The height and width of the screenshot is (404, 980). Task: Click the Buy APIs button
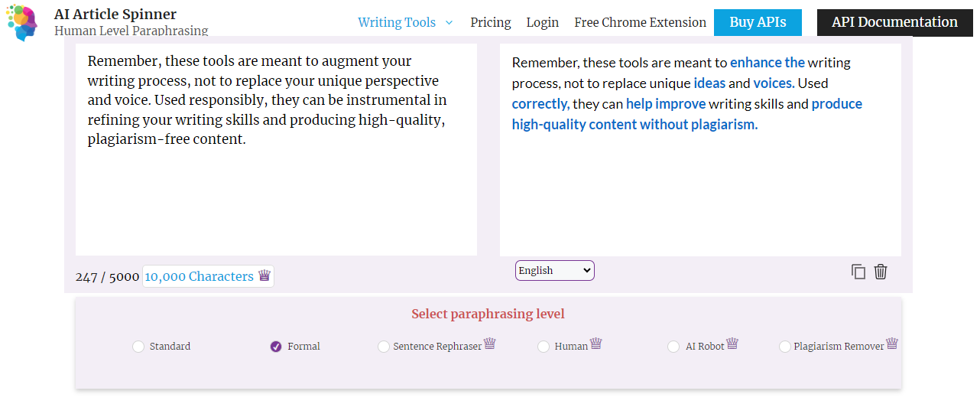[758, 22]
